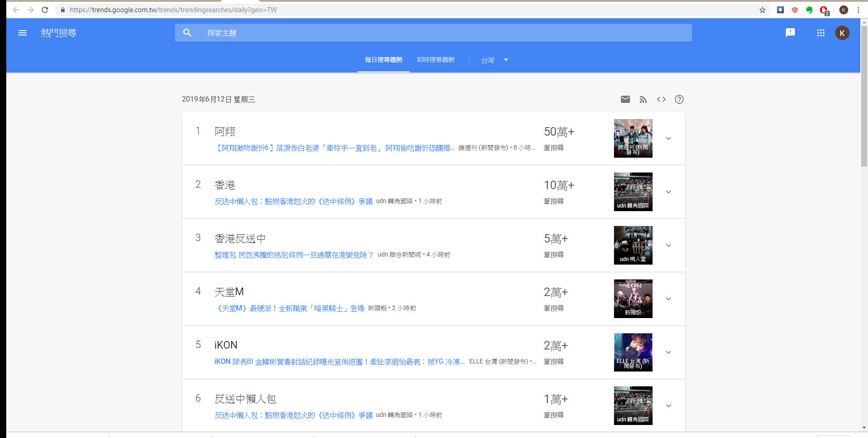This screenshot has width=868, height=438.
Task: Click the 天堂M trend title
Action: point(229,292)
